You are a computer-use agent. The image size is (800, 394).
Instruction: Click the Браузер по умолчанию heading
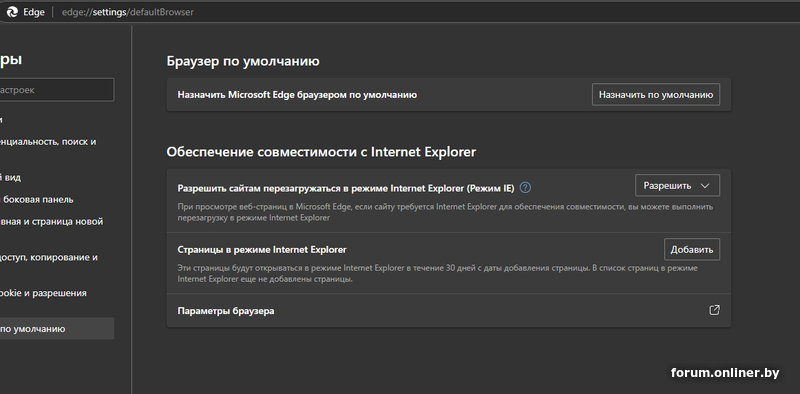(243, 62)
